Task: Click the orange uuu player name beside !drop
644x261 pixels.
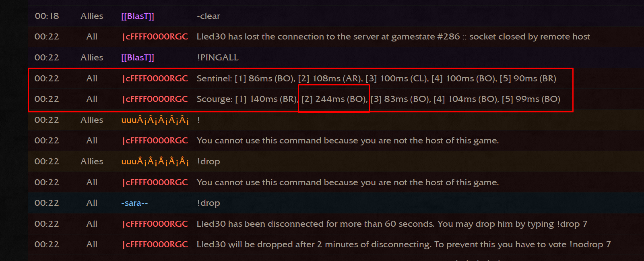Action: (x=155, y=162)
